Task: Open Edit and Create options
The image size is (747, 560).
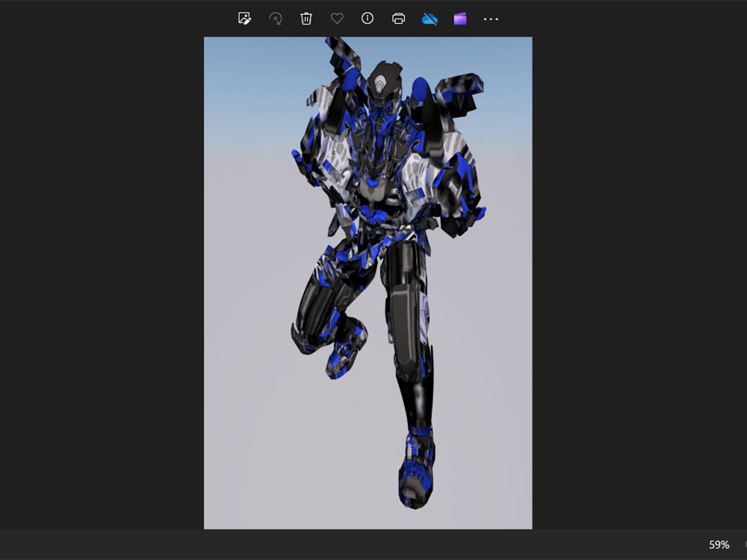Action: coord(244,19)
